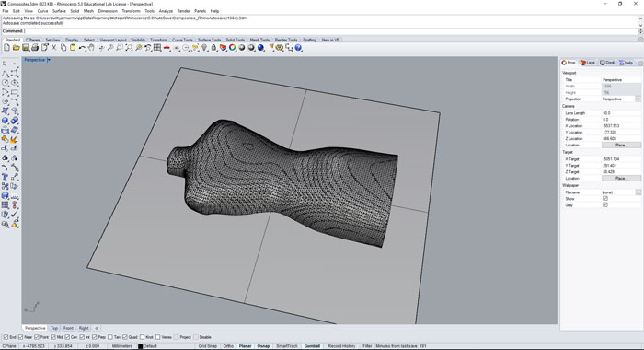Image resolution: width=644 pixels, height=350 pixels.
Task: Enable the Tan osnap checkbox
Action: click(110, 337)
